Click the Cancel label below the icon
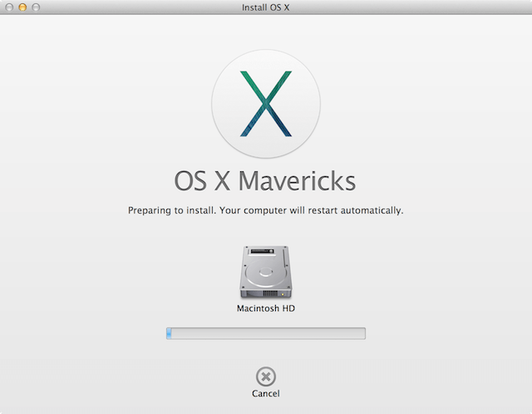This screenshot has height=414, width=532. click(266, 394)
